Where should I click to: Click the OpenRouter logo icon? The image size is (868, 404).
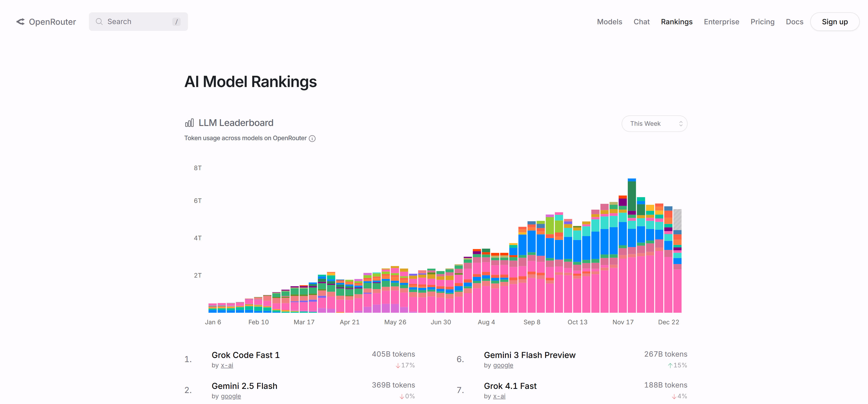pos(21,22)
